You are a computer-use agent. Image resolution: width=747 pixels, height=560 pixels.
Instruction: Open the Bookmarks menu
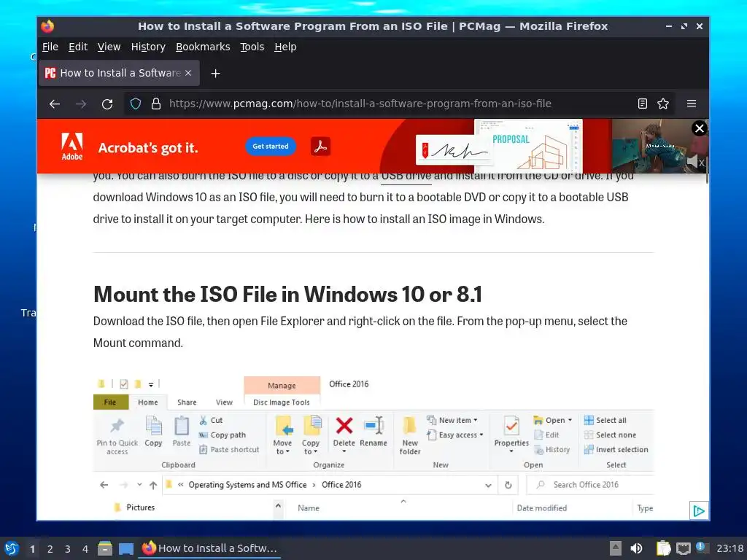coord(203,47)
